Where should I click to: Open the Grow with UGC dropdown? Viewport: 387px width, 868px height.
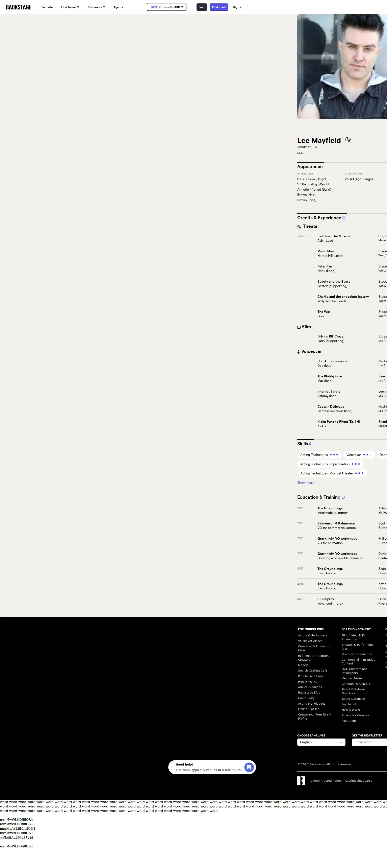167,7
